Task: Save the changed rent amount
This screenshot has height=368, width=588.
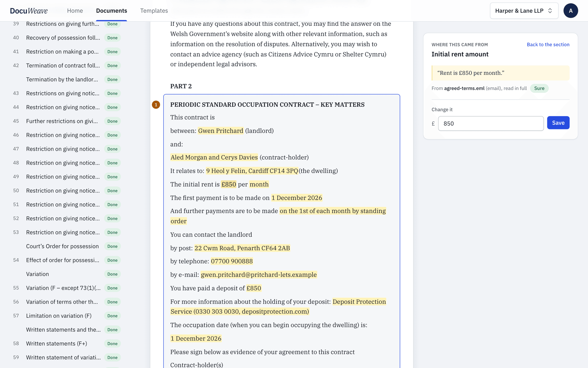Action: (x=558, y=123)
